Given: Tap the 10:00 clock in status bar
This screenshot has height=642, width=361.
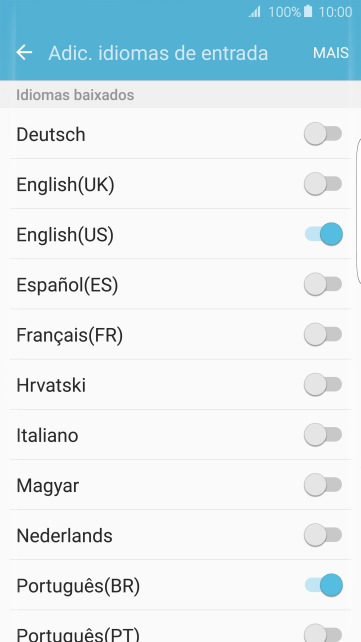Looking at the screenshot, I should coord(335,12).
